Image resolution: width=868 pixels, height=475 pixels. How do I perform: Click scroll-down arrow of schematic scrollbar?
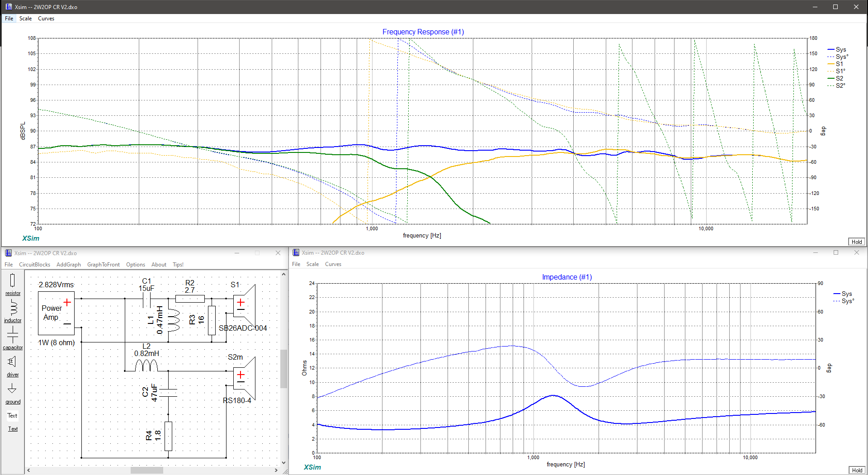pyautogui.click(x=283, y=462)
